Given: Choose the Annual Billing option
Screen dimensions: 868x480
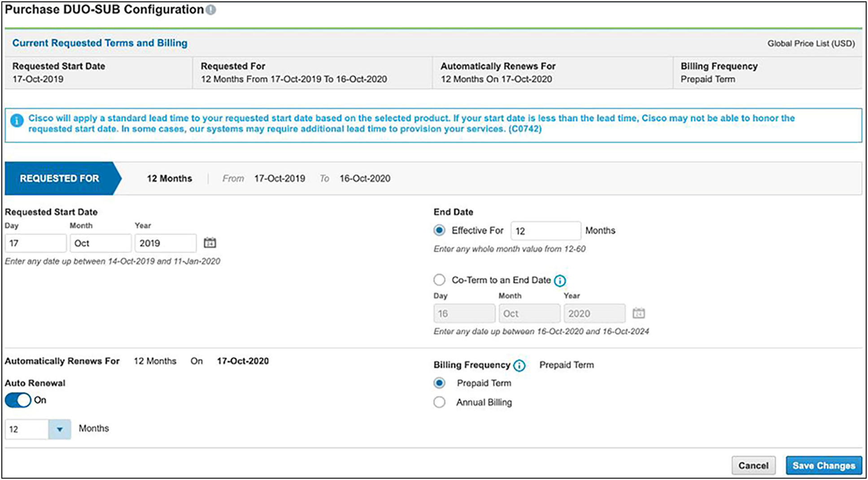Looking at the screenshot, I should pos(440,402).
